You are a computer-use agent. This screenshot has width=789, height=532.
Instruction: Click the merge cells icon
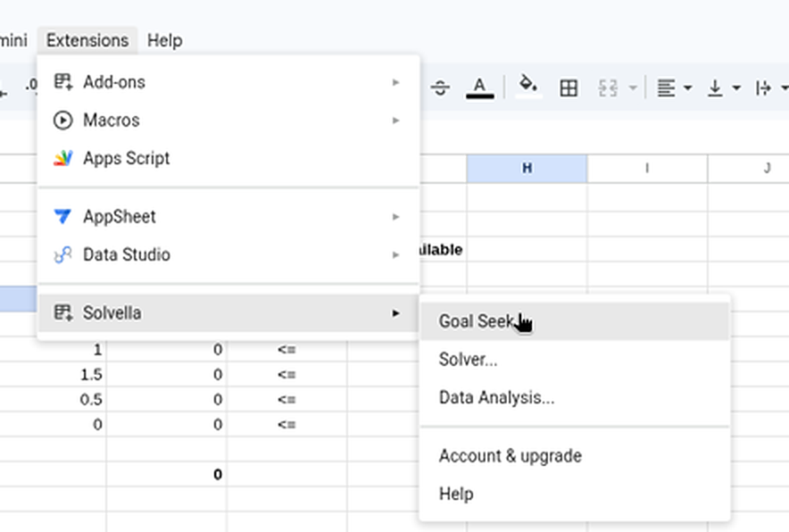click(x=608, y=88)
